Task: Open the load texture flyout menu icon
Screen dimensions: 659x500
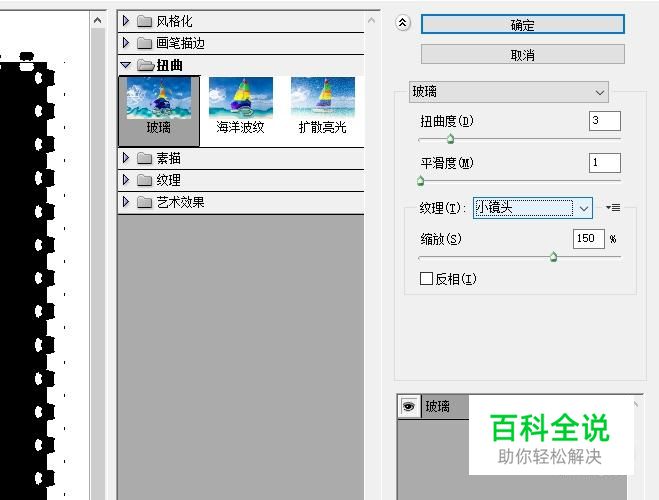Action: tap(613, 208)
